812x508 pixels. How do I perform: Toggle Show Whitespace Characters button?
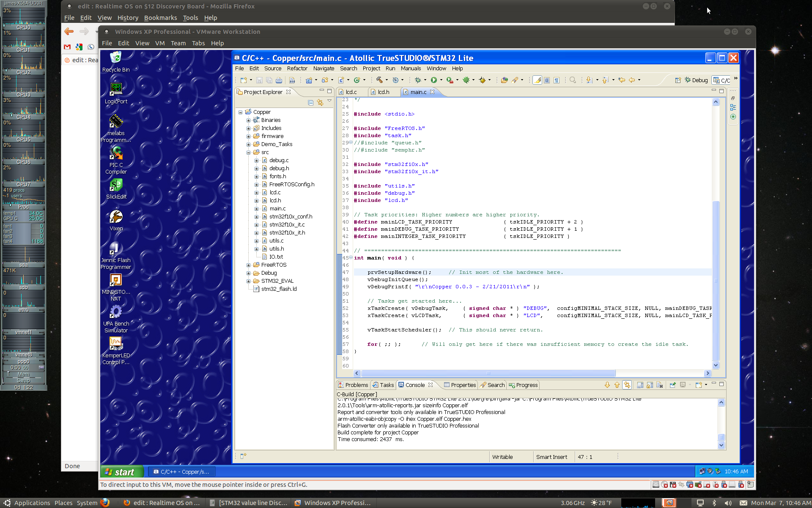[x=557, y=80]
